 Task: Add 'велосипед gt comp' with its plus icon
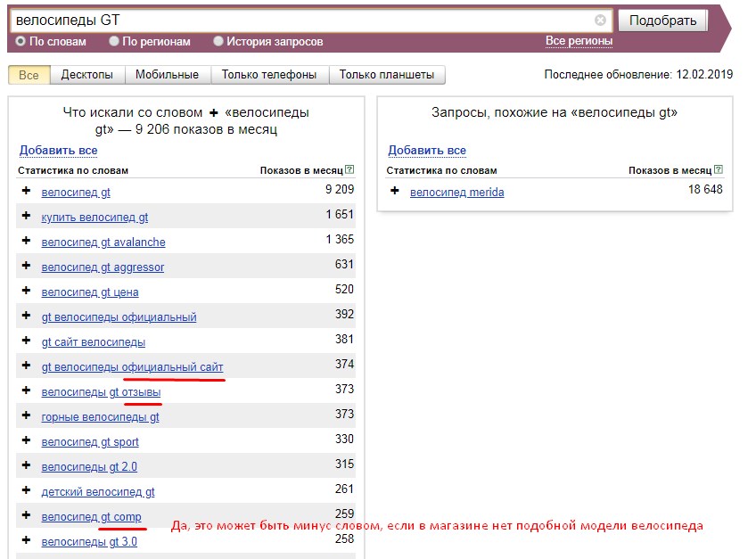(x=26, y=515)
